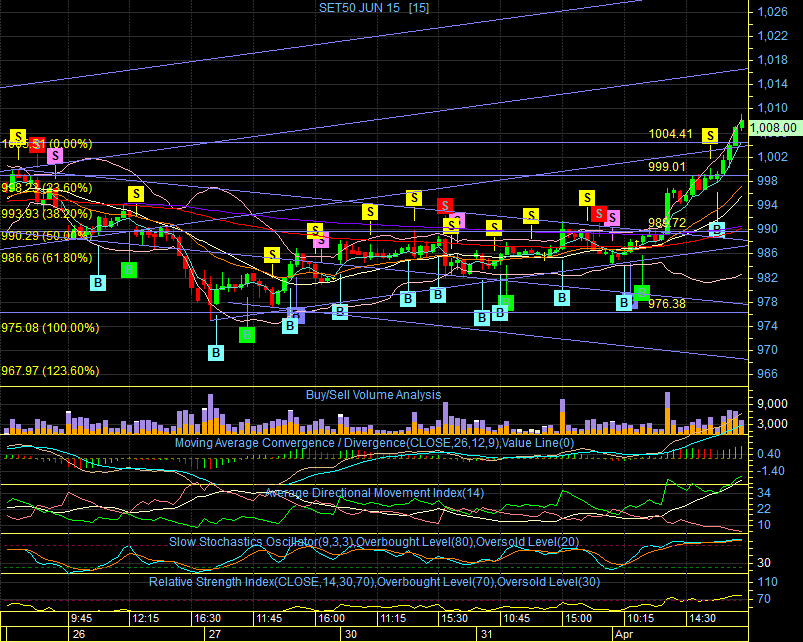Select the red S marker beside the 15:00 yellow S

click(599, 213)
